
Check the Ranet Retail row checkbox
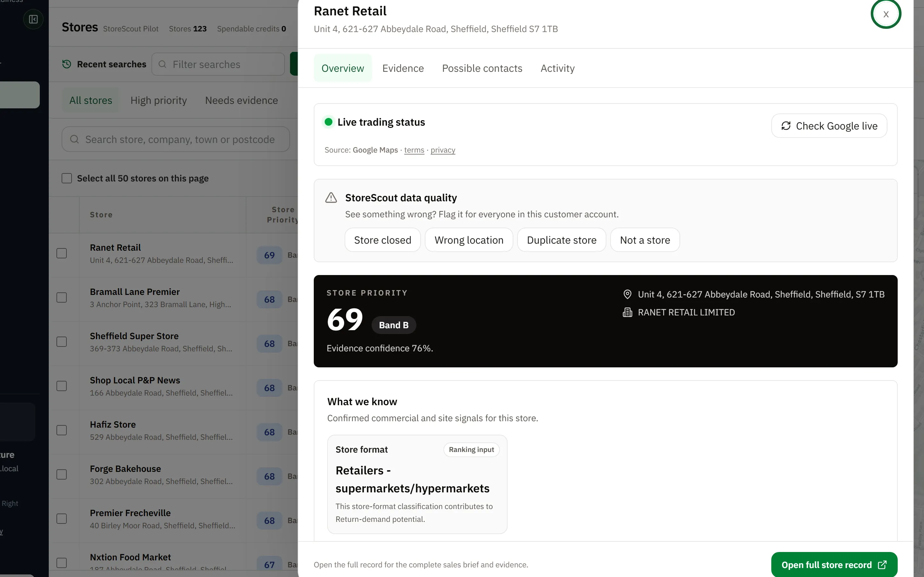point(62,253)
